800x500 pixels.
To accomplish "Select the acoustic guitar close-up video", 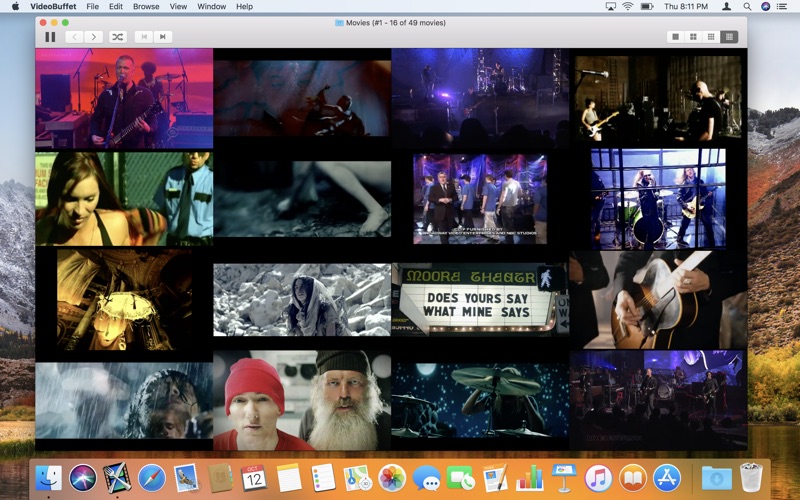I will (658, 299).
